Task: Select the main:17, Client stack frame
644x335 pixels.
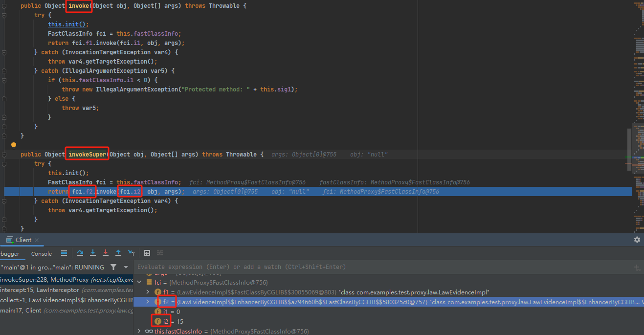Action: pos(67,311)
